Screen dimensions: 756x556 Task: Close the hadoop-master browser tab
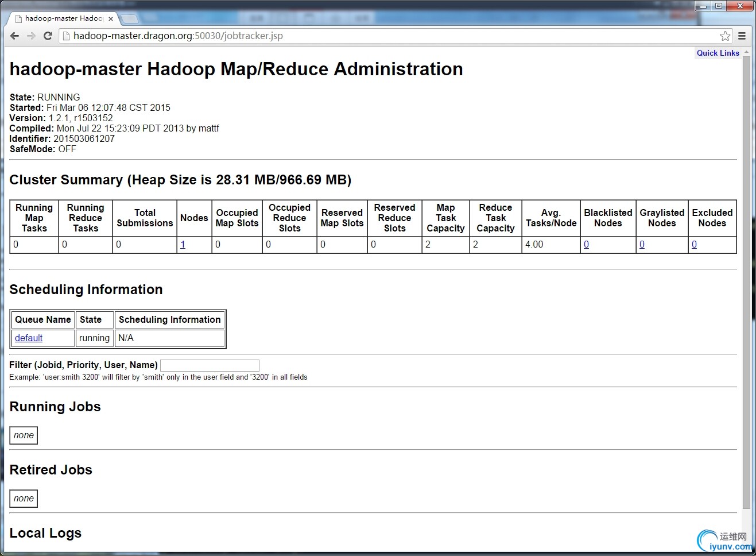click(111, 18)
